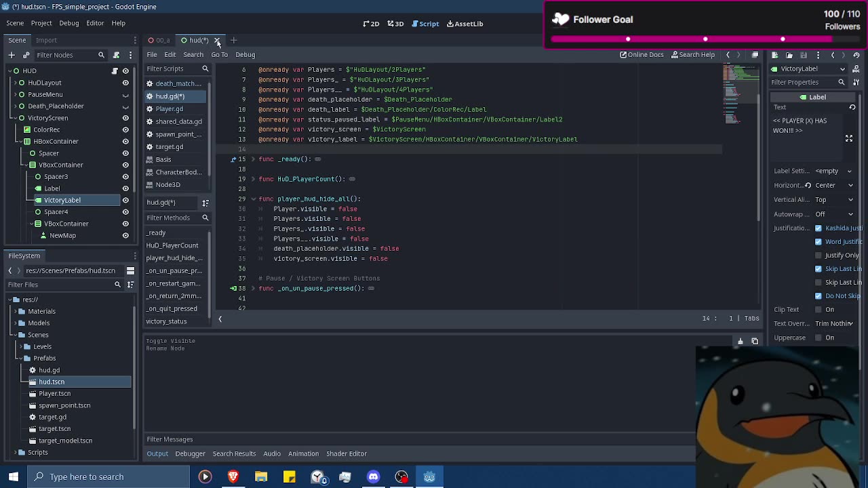The height and width of the screenshot is (488, 868).
Task: Collapse the VictoryScreen tree node
Action: tap(14, 118)
